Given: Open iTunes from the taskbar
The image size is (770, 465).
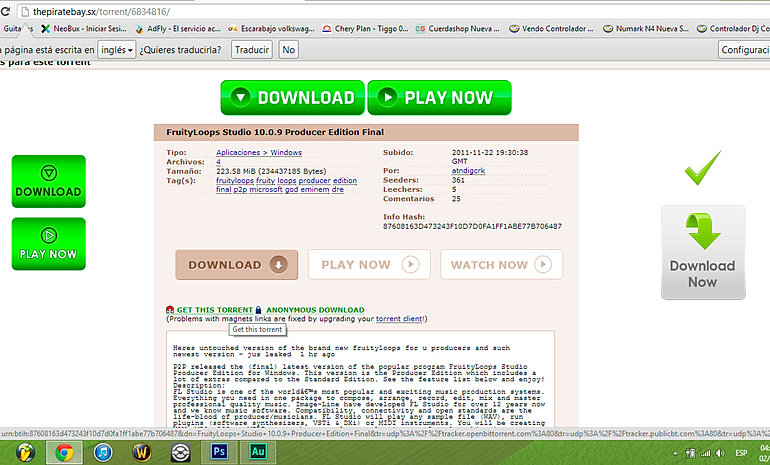Looking at the screenshot, I should pyautogui.click(x=103, y=452).
